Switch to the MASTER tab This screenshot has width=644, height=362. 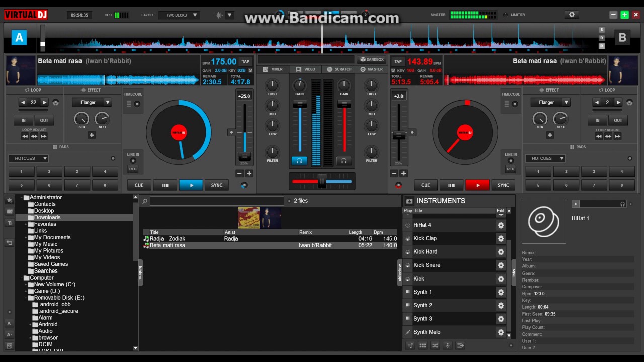tap(372, 69)
